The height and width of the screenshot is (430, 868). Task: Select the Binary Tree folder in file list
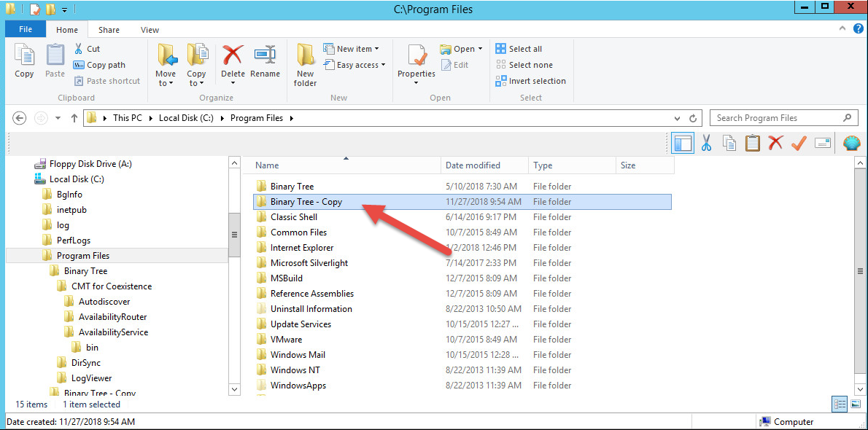(462, 187)
